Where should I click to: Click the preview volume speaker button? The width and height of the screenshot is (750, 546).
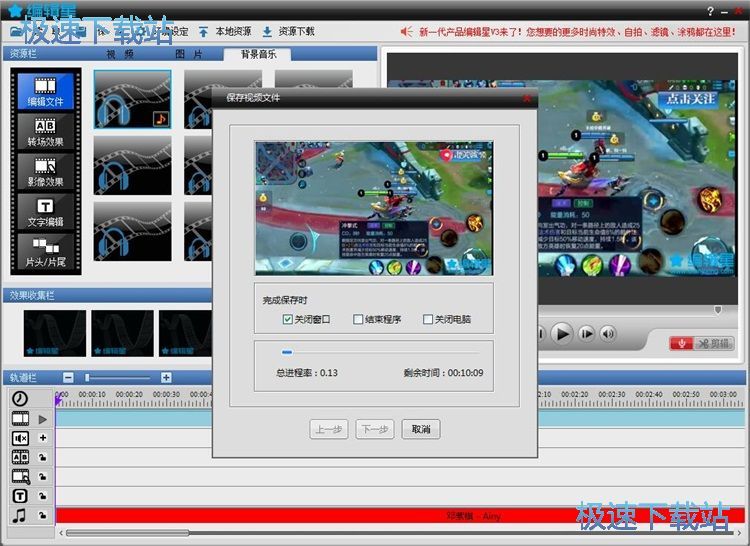point(608,333)
